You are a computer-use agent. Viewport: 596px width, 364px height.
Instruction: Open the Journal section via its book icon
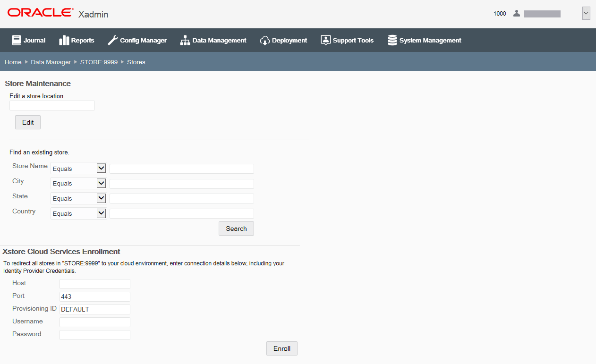click(x=16, y=40)
